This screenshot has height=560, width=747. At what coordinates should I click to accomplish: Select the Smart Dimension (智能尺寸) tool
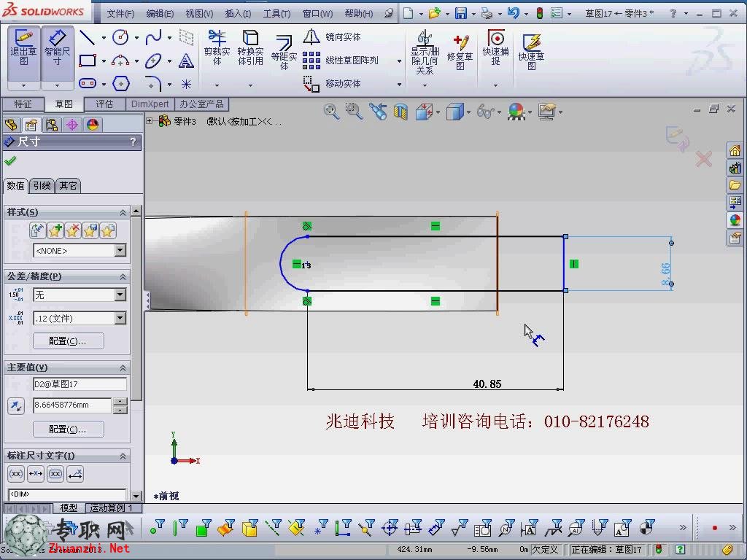57,47
